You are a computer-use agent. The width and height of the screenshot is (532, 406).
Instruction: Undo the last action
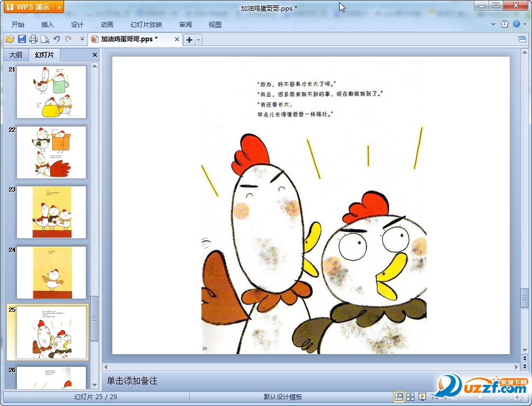coord(57,39)
